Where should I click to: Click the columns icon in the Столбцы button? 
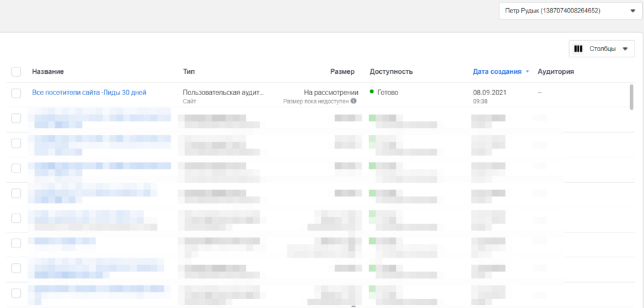coord(579,49)
